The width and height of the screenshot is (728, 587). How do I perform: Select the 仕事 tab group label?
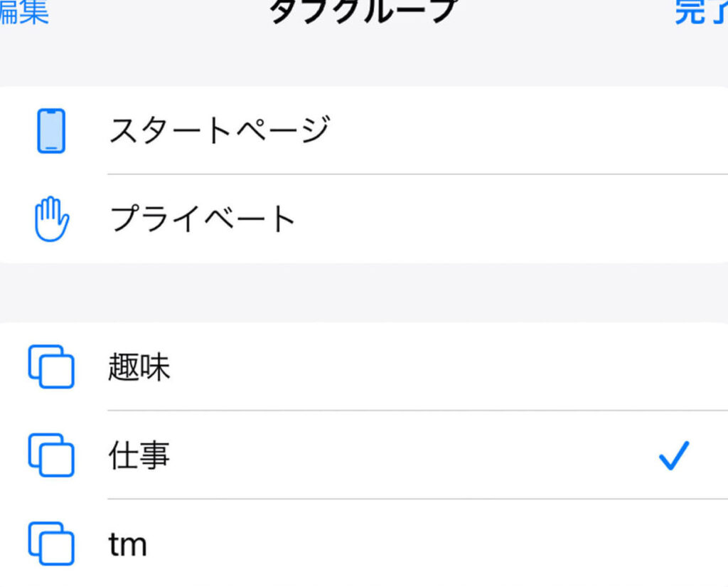pos(139,455)
